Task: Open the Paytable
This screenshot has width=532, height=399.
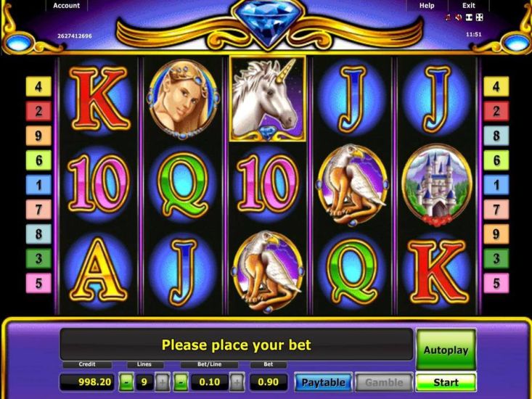Action: pyautogui.click(x=324, y=382)
